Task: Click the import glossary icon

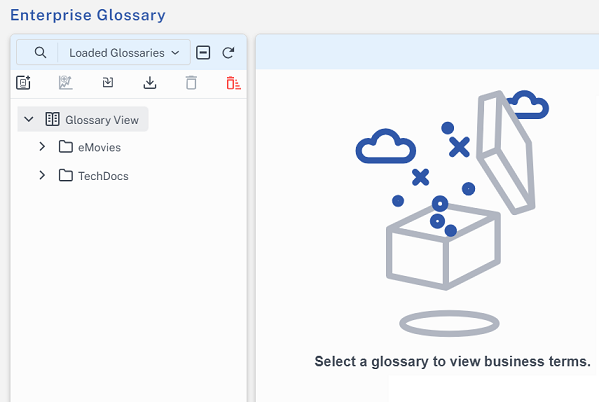Action: point(108,82)
